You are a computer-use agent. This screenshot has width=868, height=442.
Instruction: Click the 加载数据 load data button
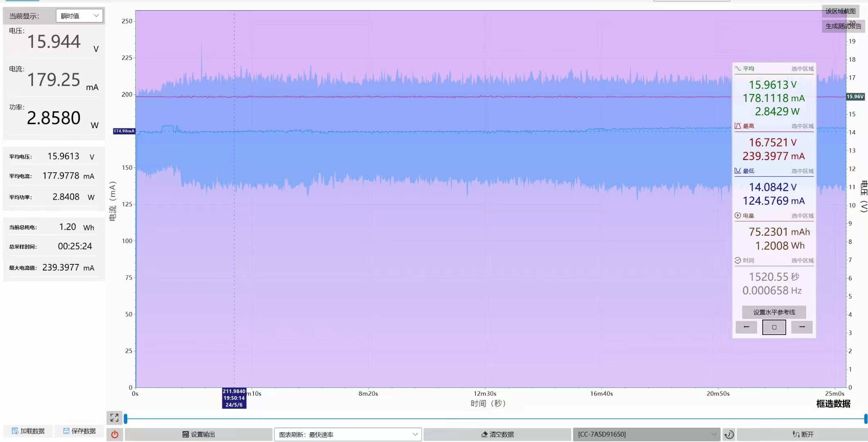[28, 431]
